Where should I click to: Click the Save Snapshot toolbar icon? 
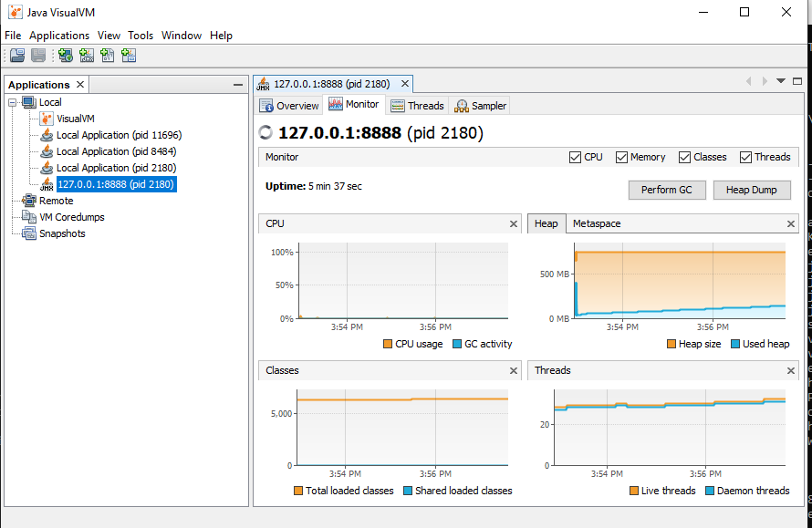pos(38,56)
